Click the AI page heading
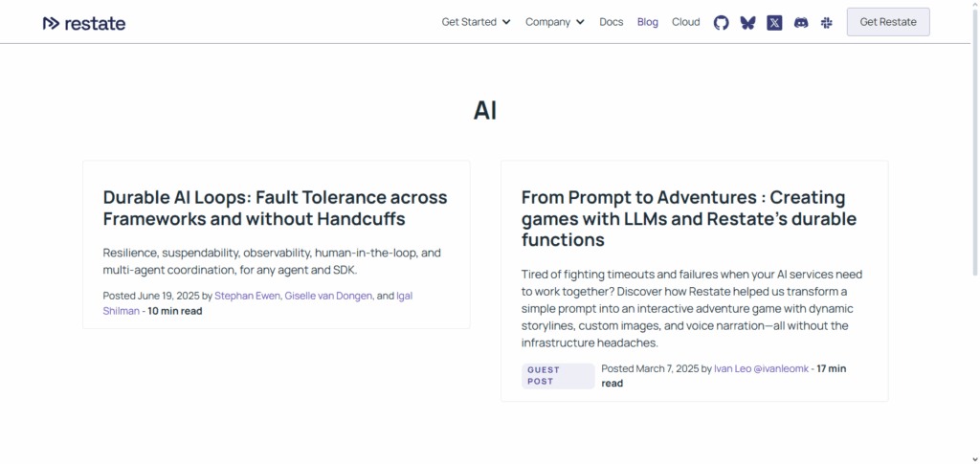Screen dimensions: 980x464 (485, 111)
